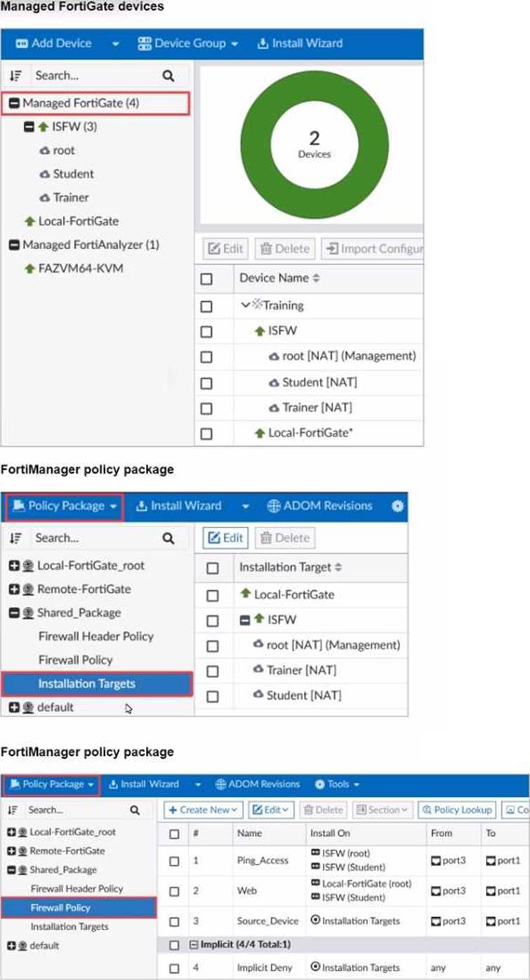
Task: Click the Implicit Deny policy name
Action: pos(264,968)
